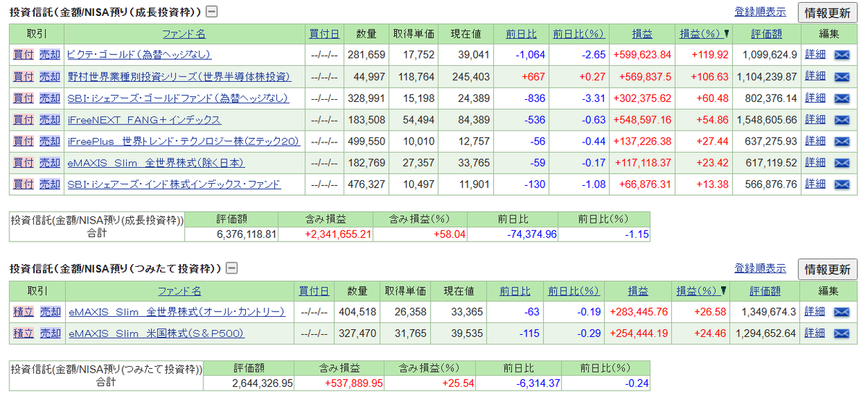Viewport: 868px width, 400px height.
Task: Open fund SBI・iシェアーズ・インド株式インデックス・ファンド
Action: point(174,185)
